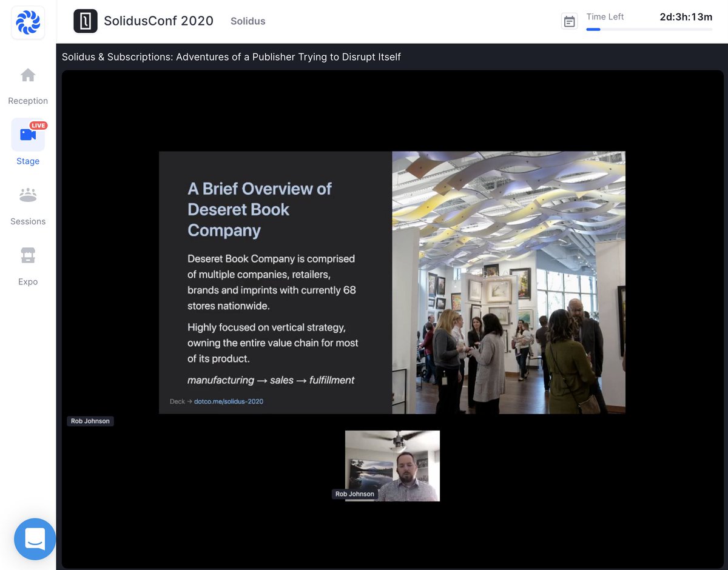Click the presentation slide heading
The width and height of the screenshot is (728, 570).
(260, 209)
